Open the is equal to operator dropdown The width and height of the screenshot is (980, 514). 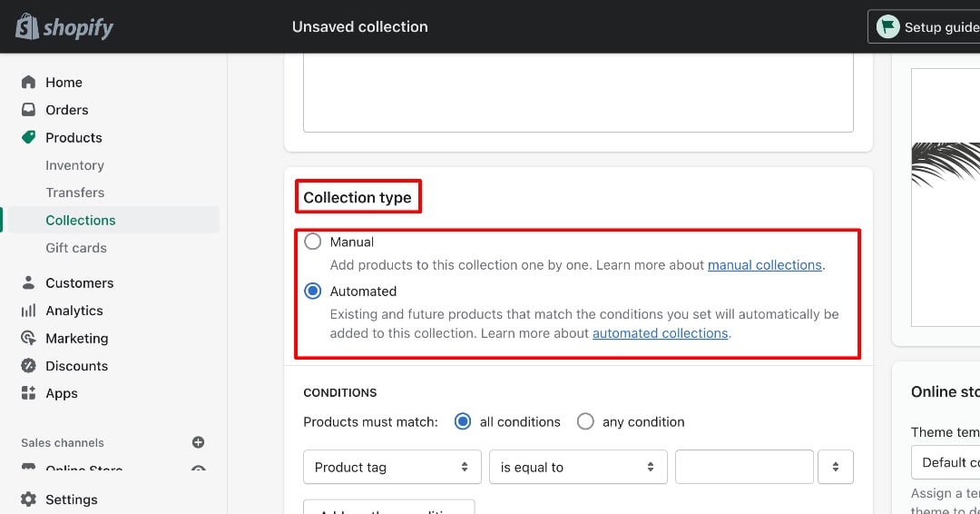[x=578, y=467]
